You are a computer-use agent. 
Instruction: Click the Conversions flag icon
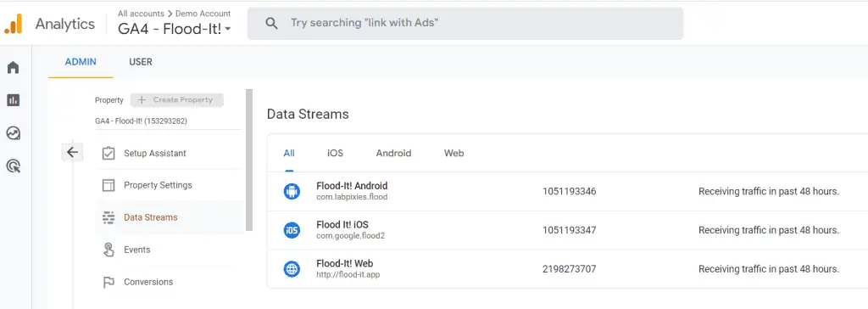pyautogui.click(x=108, y=282)
